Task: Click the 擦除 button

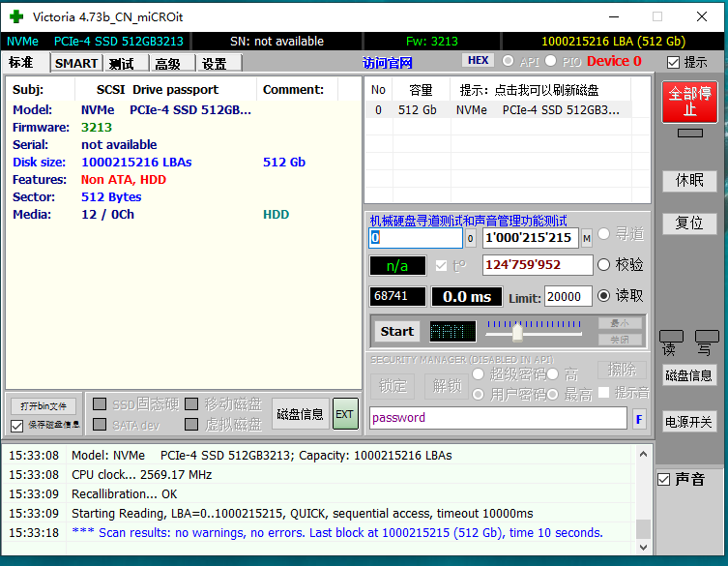Action: pos(622,370)
